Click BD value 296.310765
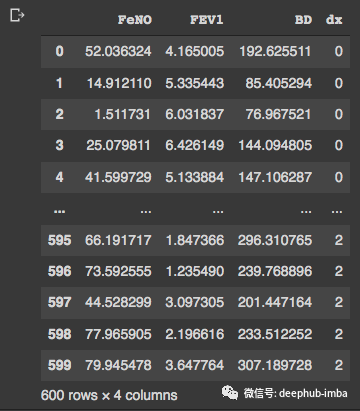Viewport: 360px width, 411px height. coord(275,240)
